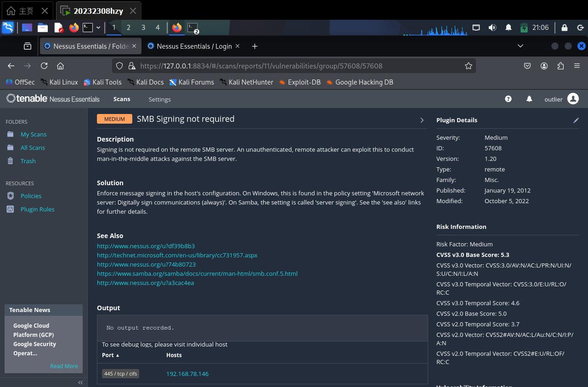Open the Trash folder
Viewport: 588px width, 387px height.
[x=28, y=161]
